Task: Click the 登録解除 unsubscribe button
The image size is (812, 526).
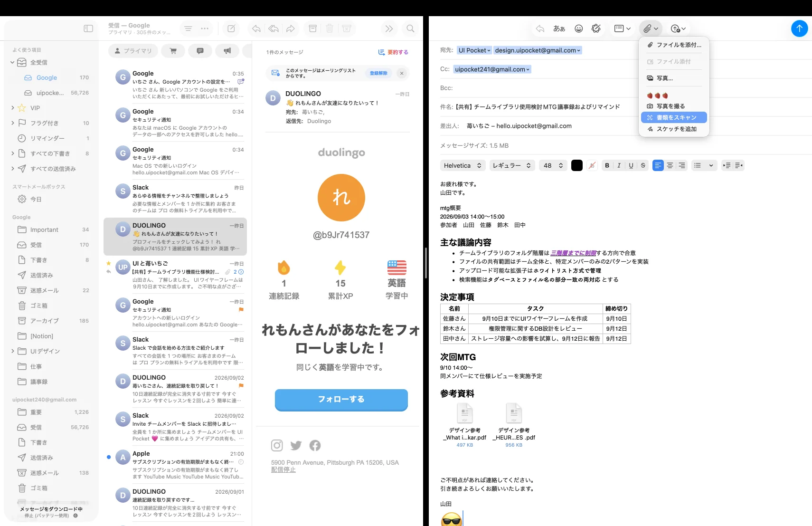Action: click(x=378, y=73)
